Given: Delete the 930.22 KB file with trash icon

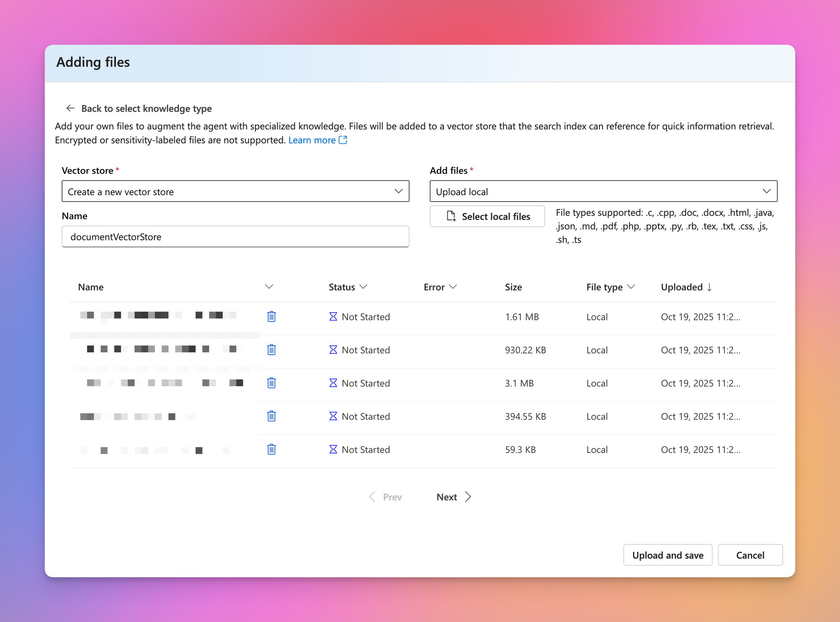Looking at the screenshot, I should [x=271, y=350].
